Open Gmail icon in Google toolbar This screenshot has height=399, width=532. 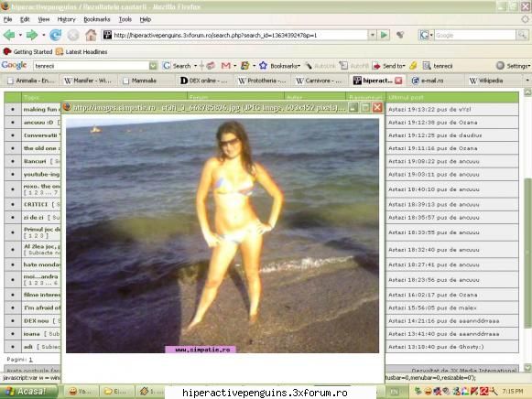tap(225, 66)
